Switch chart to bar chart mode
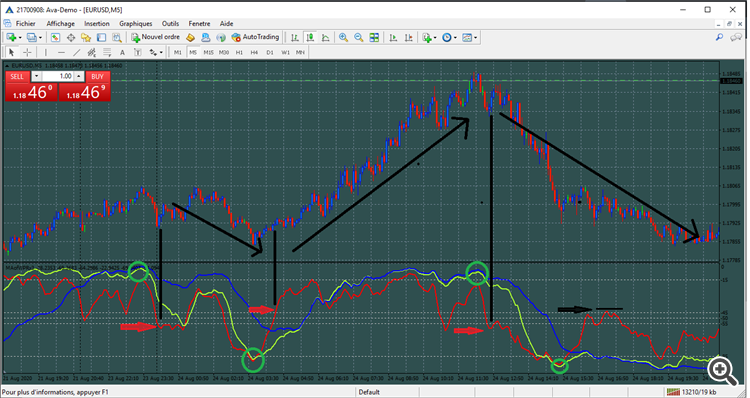 click(295, 37)
